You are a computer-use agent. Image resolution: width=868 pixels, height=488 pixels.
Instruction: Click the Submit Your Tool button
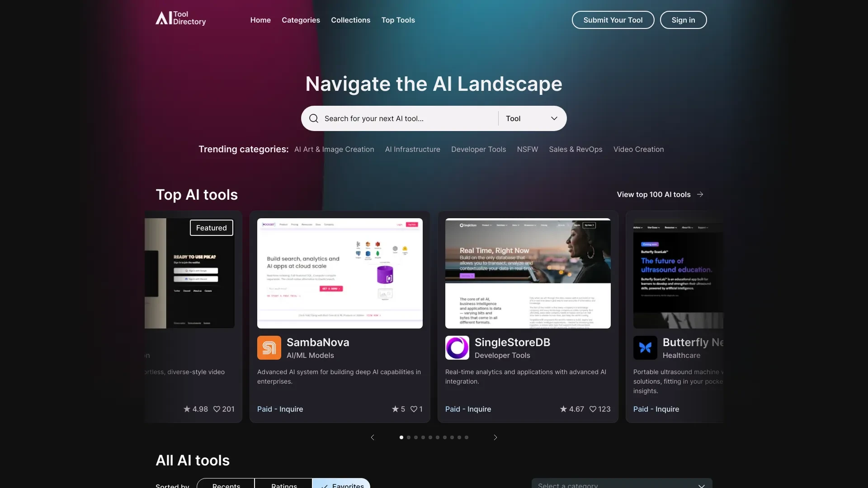613,20
